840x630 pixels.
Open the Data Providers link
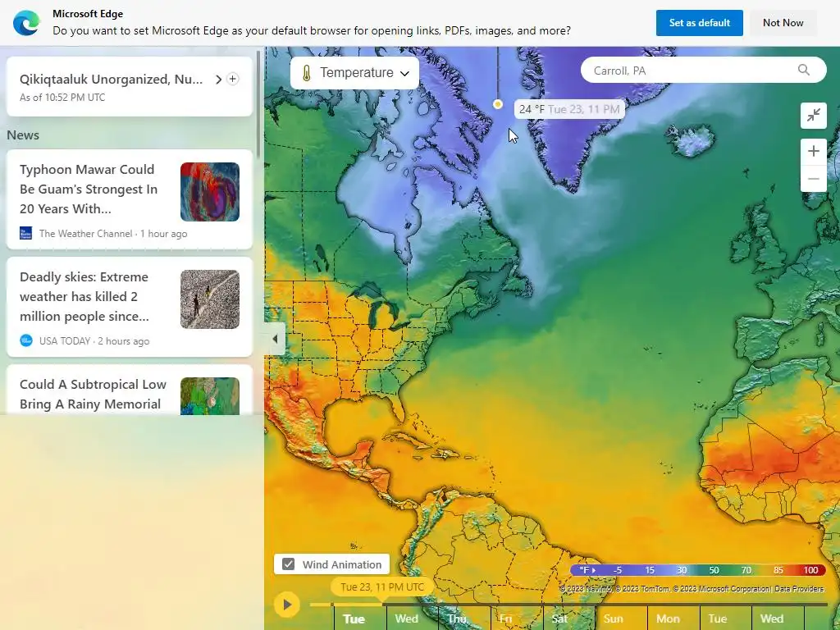tap(799, 589)
